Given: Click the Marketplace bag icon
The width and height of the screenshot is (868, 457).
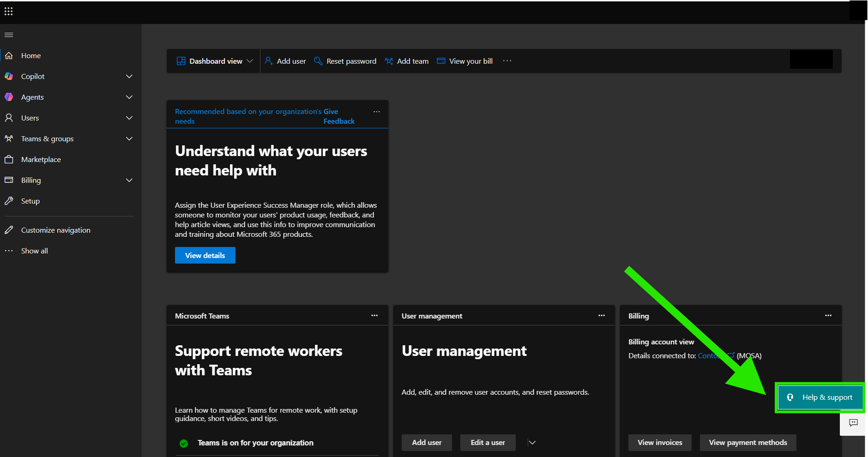Looking at the screenshot, I should tap(9, 159).
